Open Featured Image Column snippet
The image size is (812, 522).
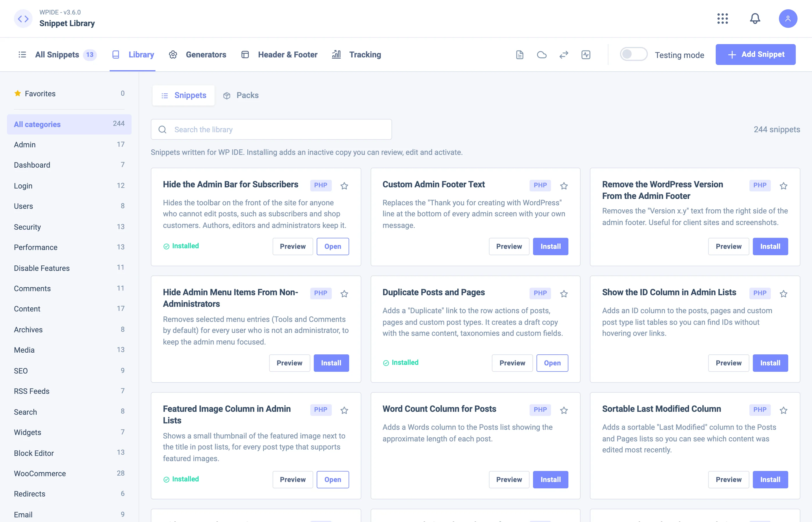(332, 480)
